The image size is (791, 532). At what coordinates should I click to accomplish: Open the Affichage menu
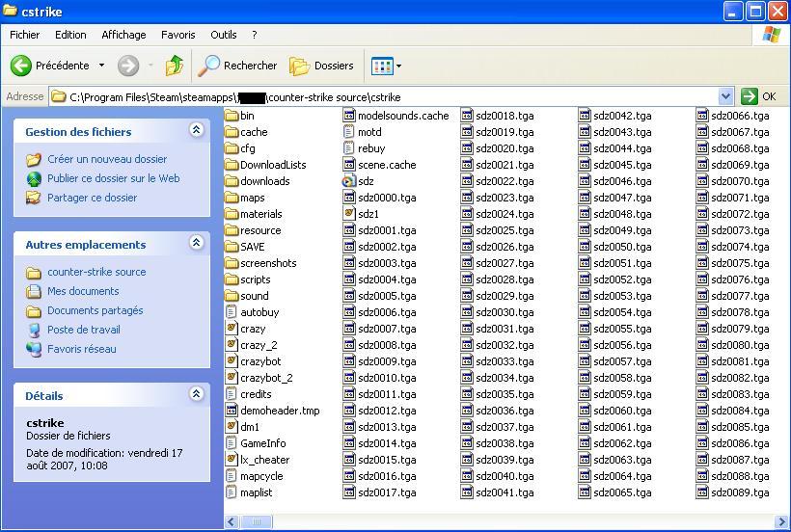[123, 35]
